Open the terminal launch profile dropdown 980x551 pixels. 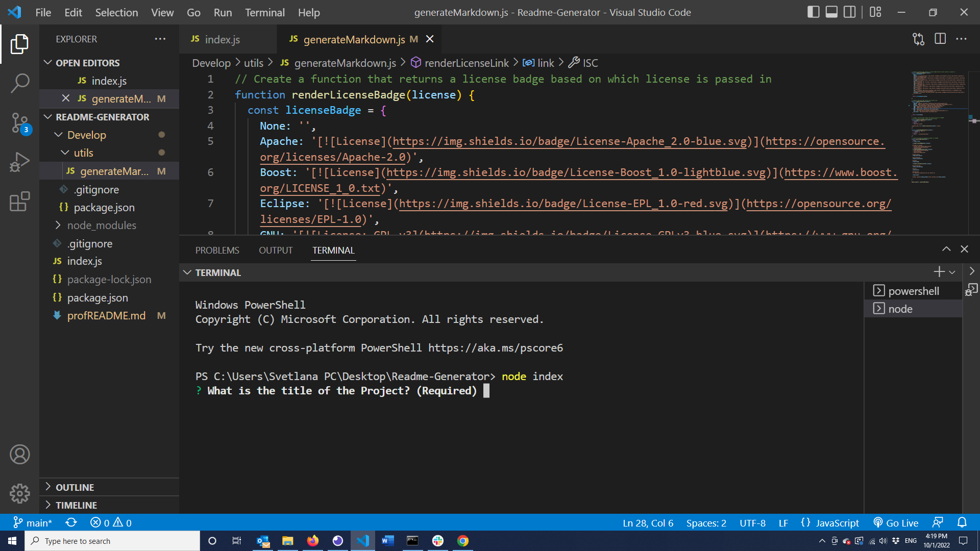pos(952,272)
